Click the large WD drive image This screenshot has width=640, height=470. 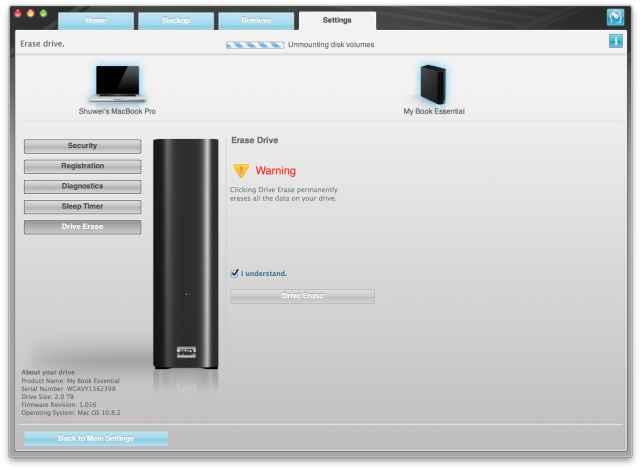[186, 254]
